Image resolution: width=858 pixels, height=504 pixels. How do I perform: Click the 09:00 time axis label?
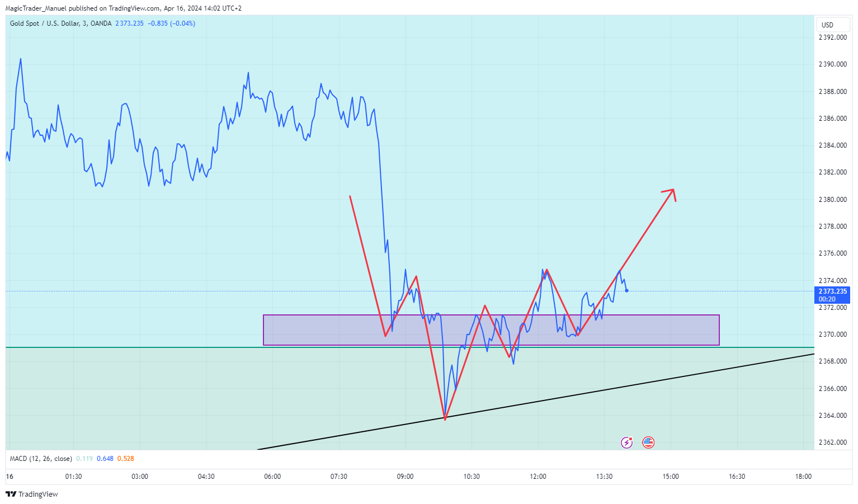406,477
